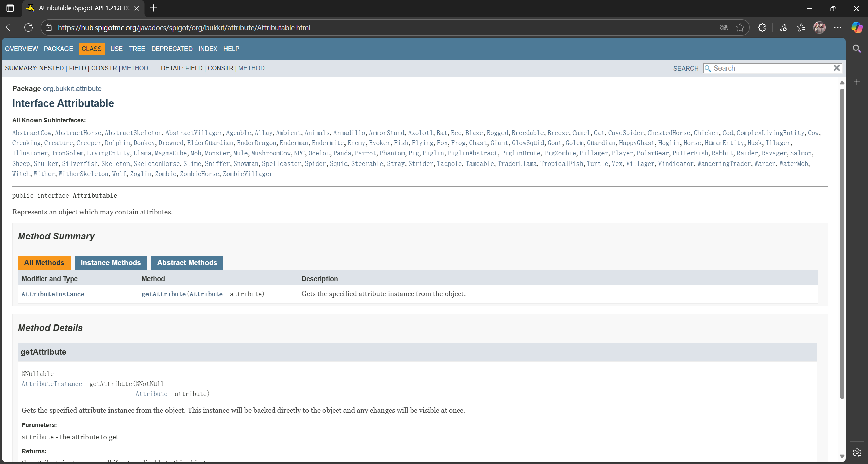Viewport: 868px width, 464px height.
Task: Click the browser refresh icon
Action: pos(28,27)
